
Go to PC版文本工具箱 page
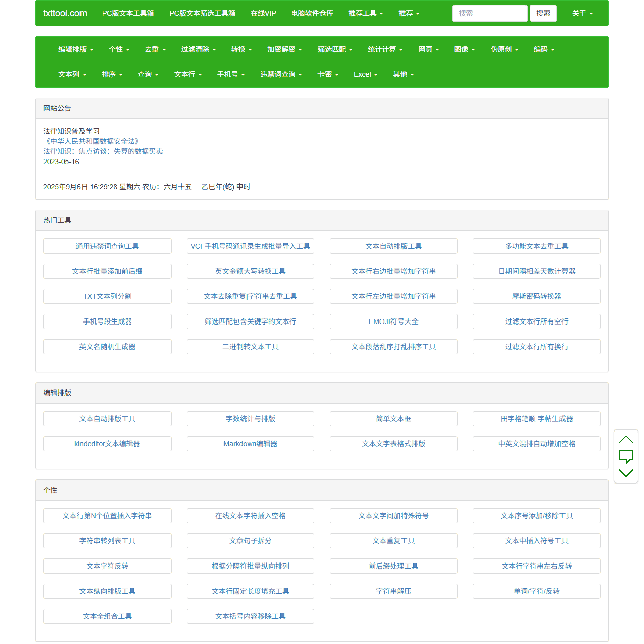[128, 13]
